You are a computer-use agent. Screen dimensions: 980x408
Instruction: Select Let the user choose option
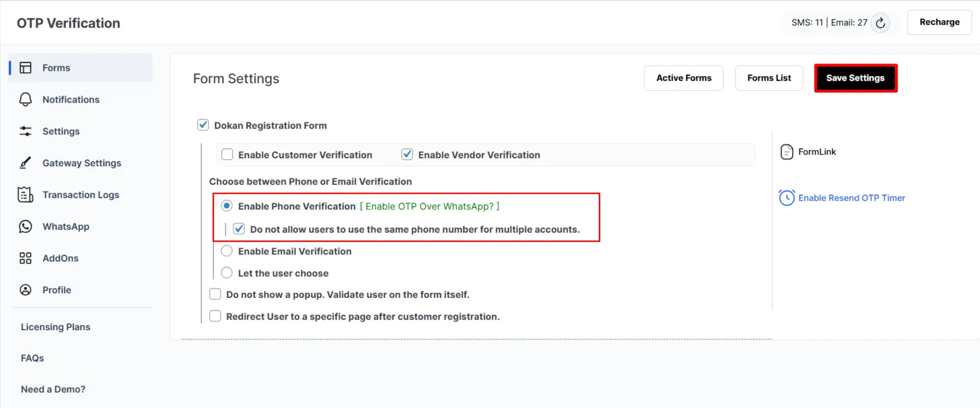(x=227, y=272)
